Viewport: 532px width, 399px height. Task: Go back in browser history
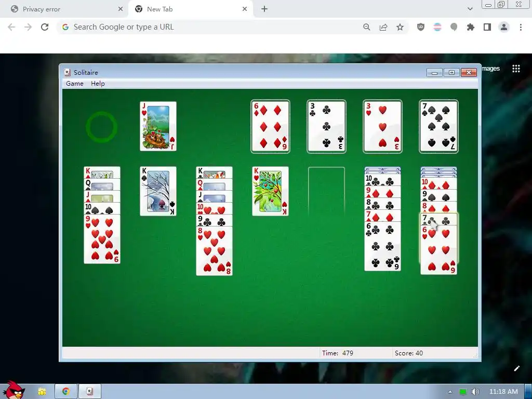(11, 27)
